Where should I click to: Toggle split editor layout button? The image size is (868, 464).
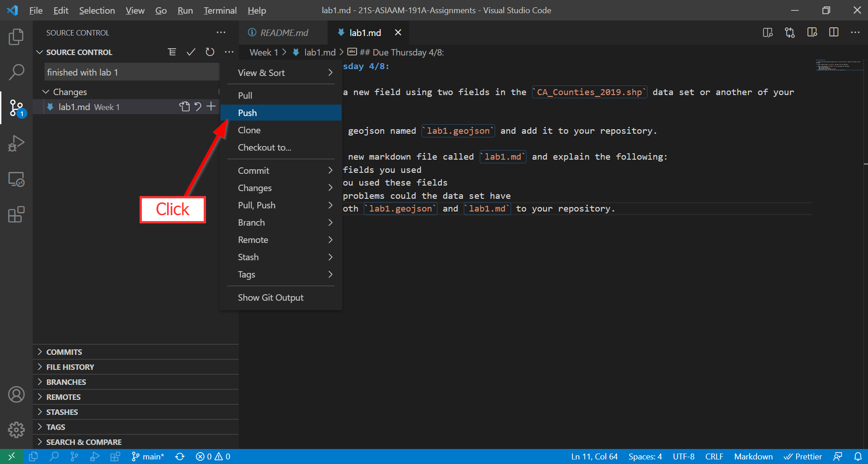833,32
